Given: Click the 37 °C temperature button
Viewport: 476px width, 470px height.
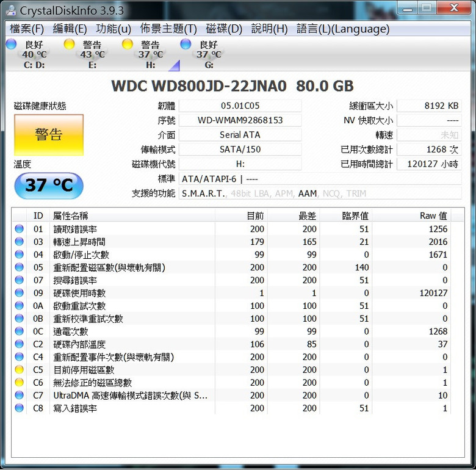Looking at the screenshot, I should pos(49,185).
